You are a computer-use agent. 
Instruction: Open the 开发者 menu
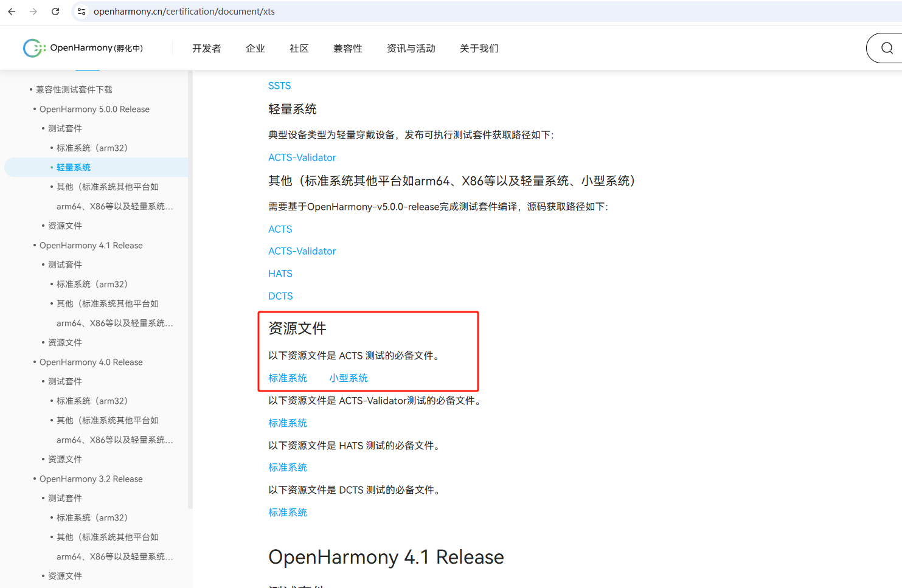click(x=207, y=49)
